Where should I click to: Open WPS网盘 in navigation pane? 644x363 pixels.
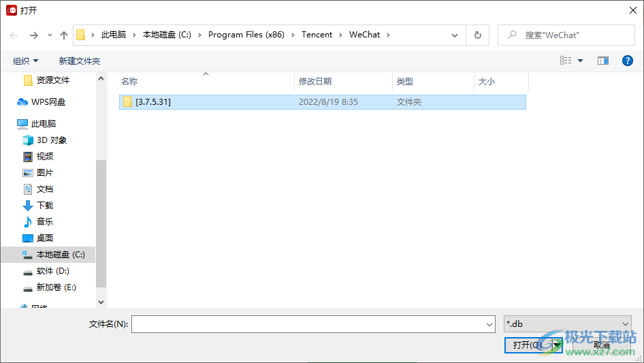48,102
